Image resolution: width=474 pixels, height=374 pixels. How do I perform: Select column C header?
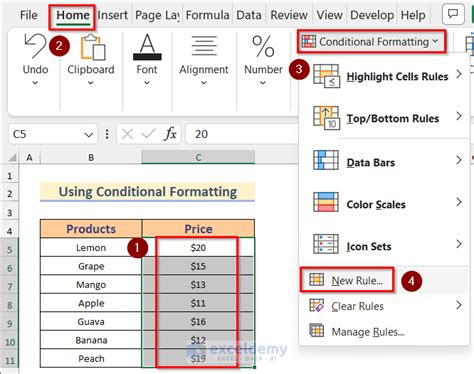[198, 157]
